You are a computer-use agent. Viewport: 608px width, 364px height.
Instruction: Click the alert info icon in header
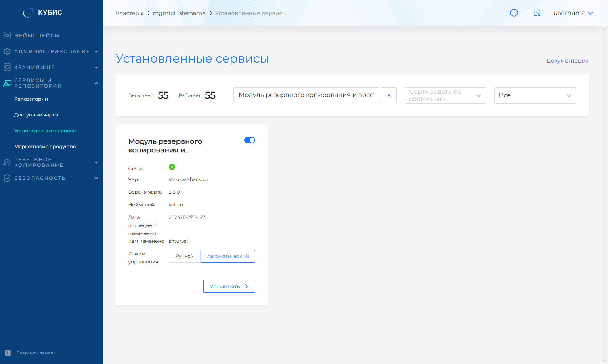tap(514, 13)
